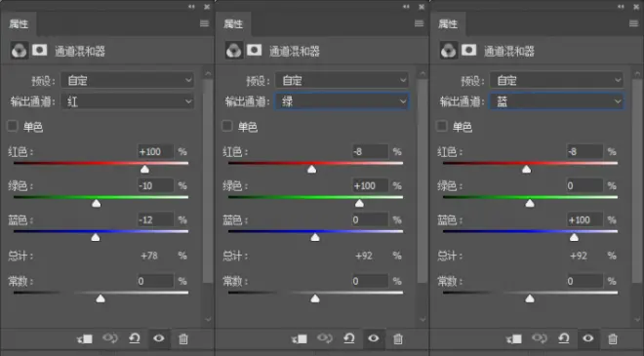Toggle layer visibility eye in Red channel panel
The height and width of the screenshot is (356, 644).
click(159, 338)
